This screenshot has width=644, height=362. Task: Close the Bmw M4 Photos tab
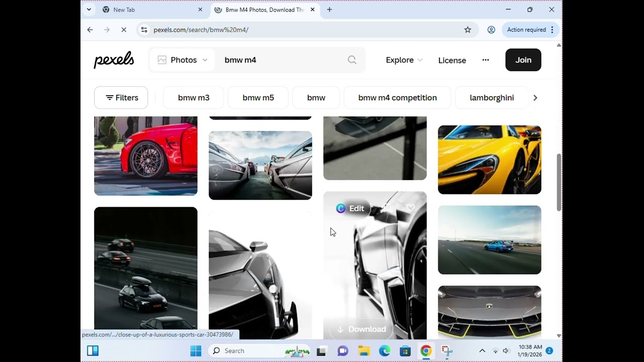[312, 10]
